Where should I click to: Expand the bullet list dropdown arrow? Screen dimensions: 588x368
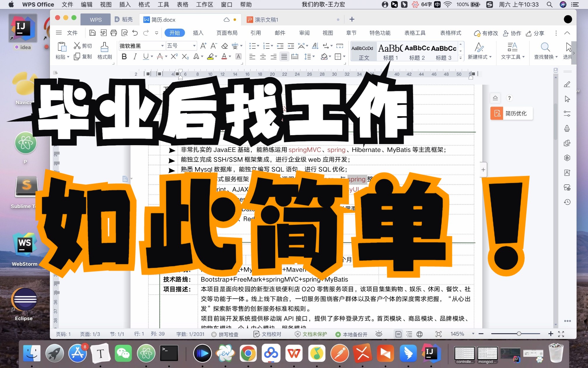click(258, 46)
